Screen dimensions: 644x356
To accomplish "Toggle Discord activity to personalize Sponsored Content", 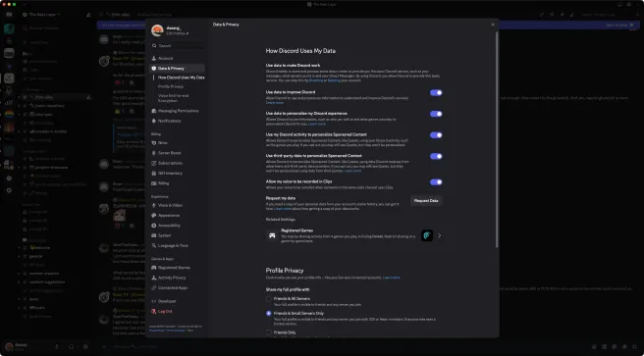I will 436,135.
